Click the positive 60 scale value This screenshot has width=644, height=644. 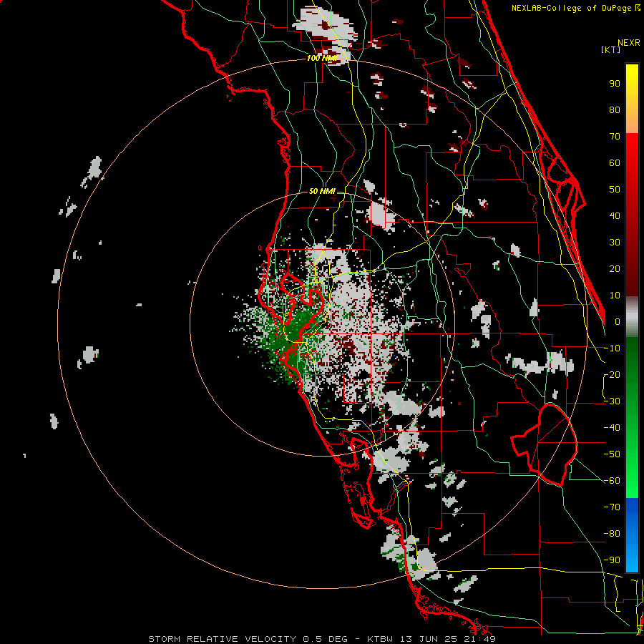[615, 162]
